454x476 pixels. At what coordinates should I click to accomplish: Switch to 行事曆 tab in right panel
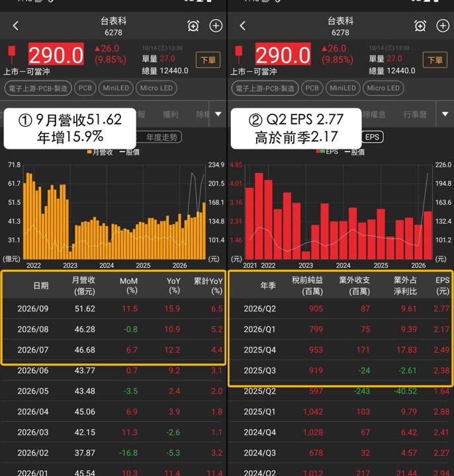pos(415,114)
